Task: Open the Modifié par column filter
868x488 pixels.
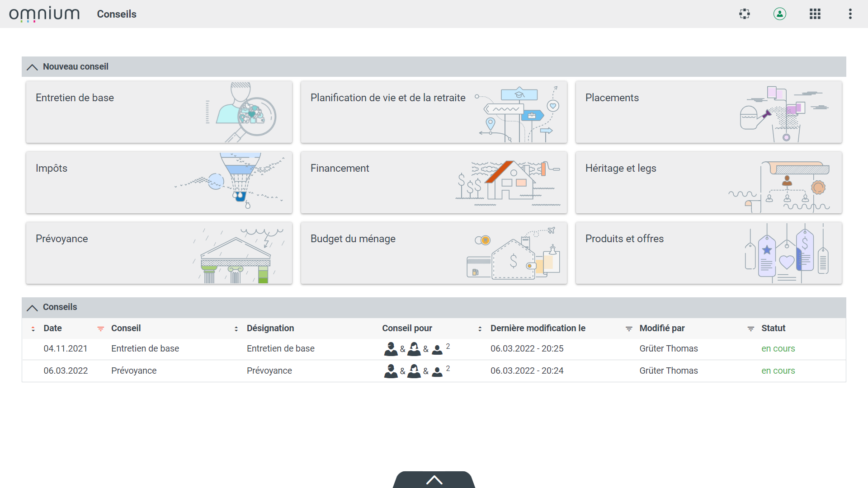Action: click(x=629, y=329)
